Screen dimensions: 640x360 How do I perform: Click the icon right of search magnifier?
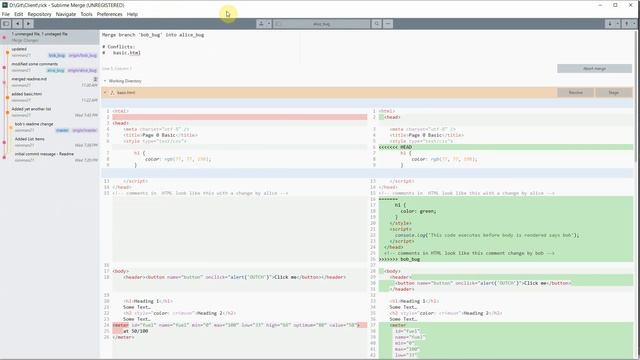point(388,24)
